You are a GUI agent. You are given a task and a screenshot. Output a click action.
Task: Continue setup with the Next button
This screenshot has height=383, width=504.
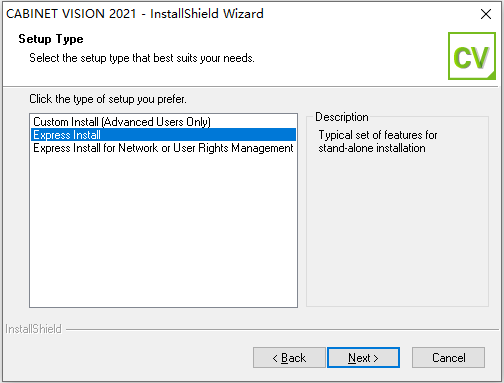tap(363, 358)
